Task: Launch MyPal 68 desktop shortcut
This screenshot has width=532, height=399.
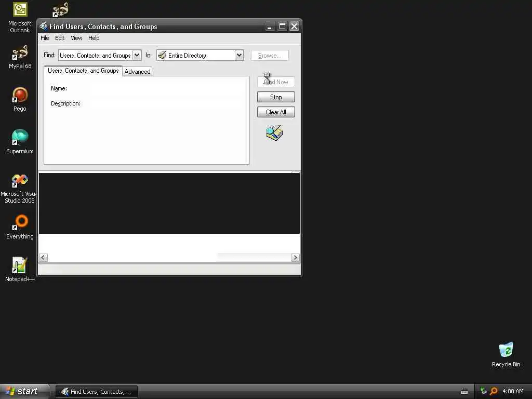Action: [20, 57]
